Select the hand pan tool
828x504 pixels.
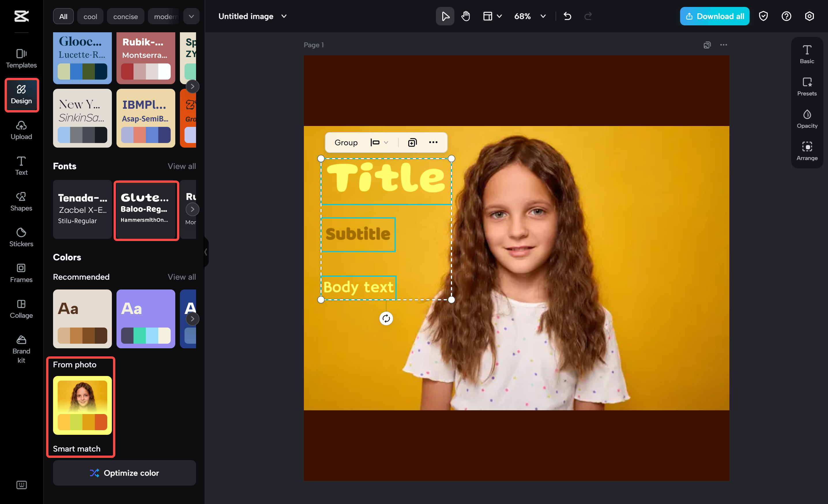tap(465, 16)
